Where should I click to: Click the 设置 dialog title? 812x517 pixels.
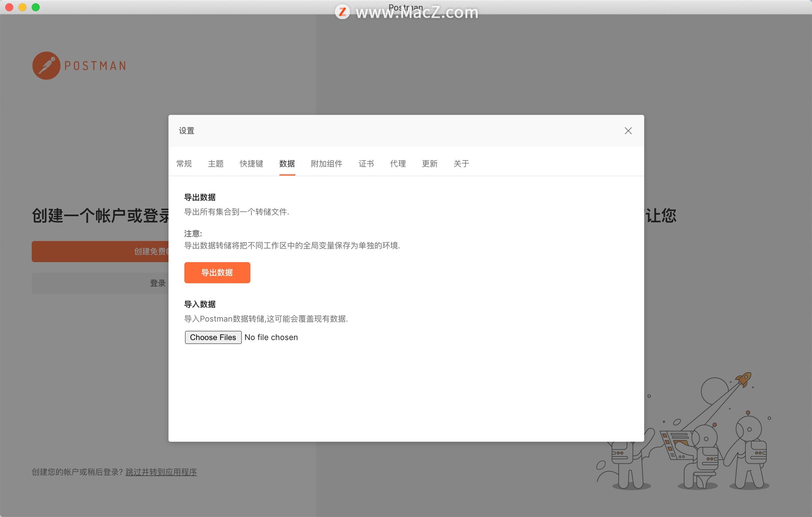coord(187,131)
